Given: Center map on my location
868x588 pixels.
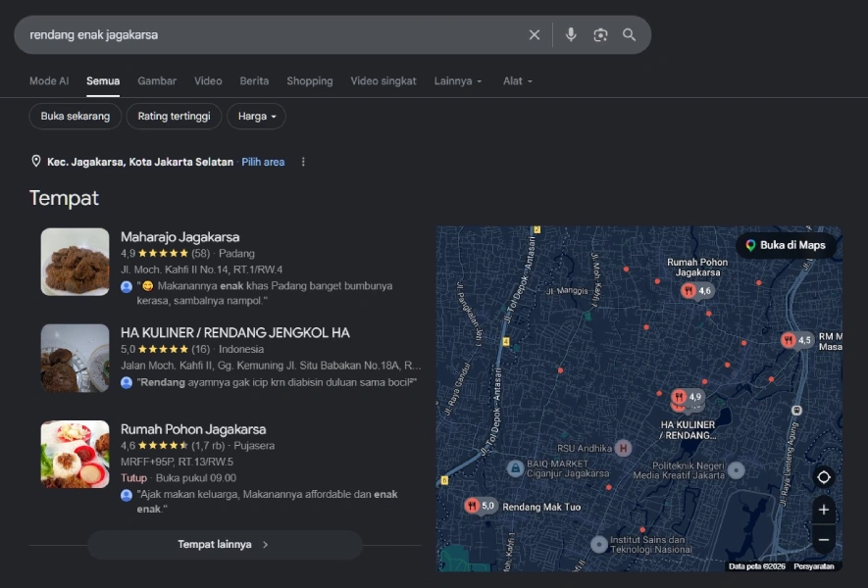Looking at the screenshot, I should [x=824, y=477].
